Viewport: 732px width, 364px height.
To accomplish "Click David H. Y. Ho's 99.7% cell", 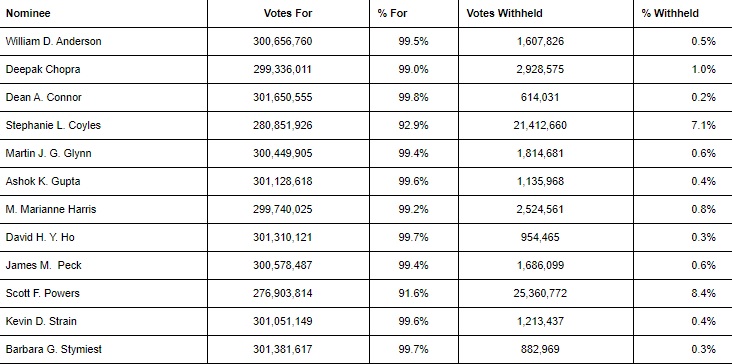I will tap(413, 238).
